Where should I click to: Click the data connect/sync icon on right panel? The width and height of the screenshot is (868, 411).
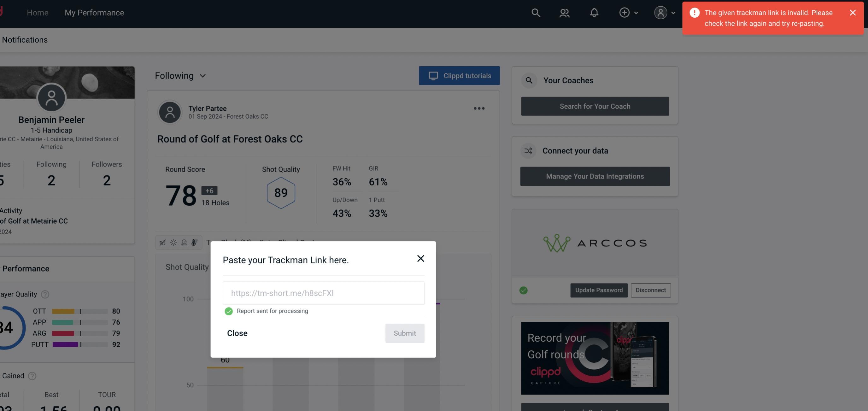(529, 151)
